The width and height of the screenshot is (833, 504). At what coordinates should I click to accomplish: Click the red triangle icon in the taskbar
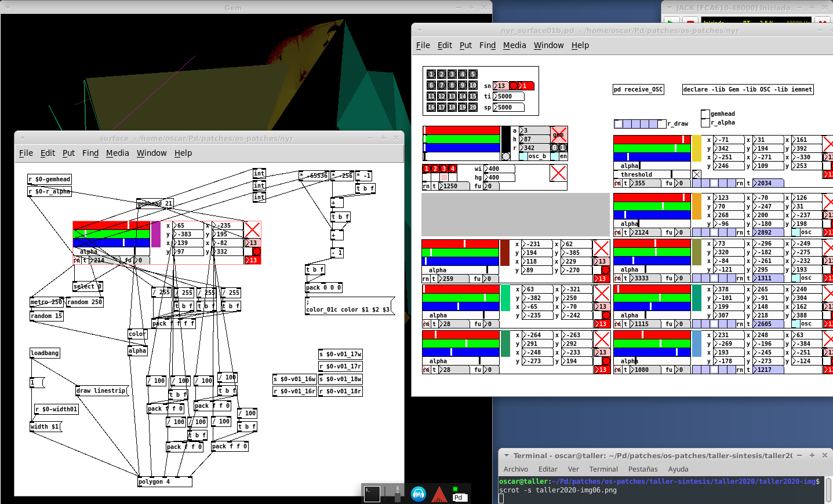click(439, 494)
